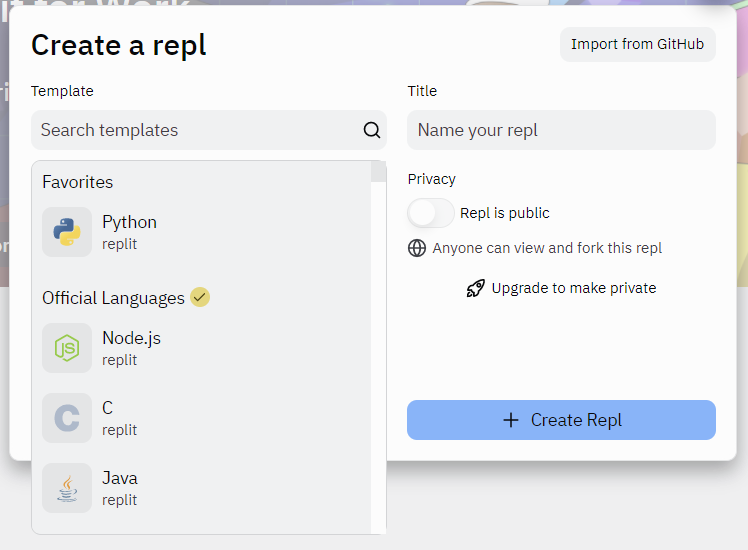The width and height of the screenshot is (748, 550).
Task: Toggle the Repl is public switch
Action: point(431,213)
